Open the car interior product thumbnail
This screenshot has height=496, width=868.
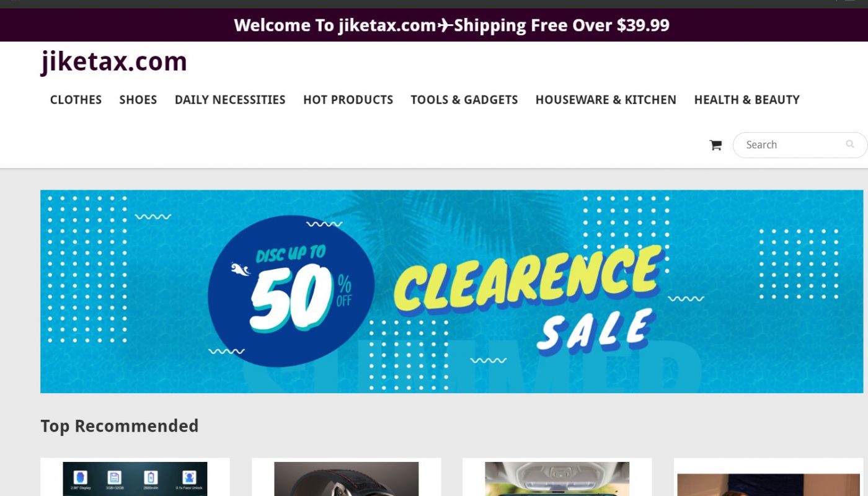click(x=557, y=479)
